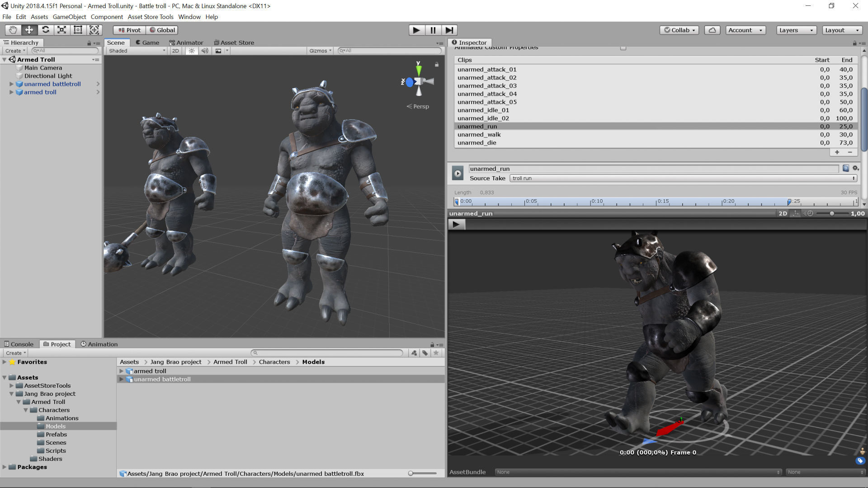Screen dimensions: 868x488
Task: Open the Shaded draw mode dropdown
Action: [137, 51]
